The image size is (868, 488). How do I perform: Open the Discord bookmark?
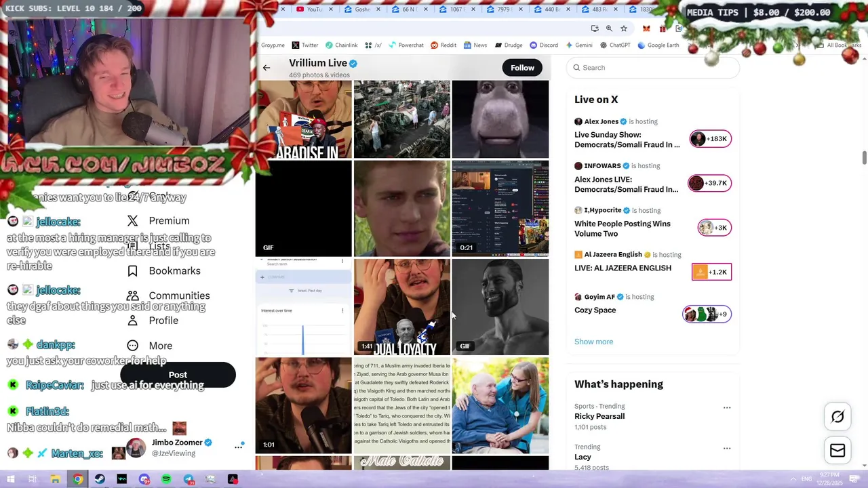(x=544, y=45)
